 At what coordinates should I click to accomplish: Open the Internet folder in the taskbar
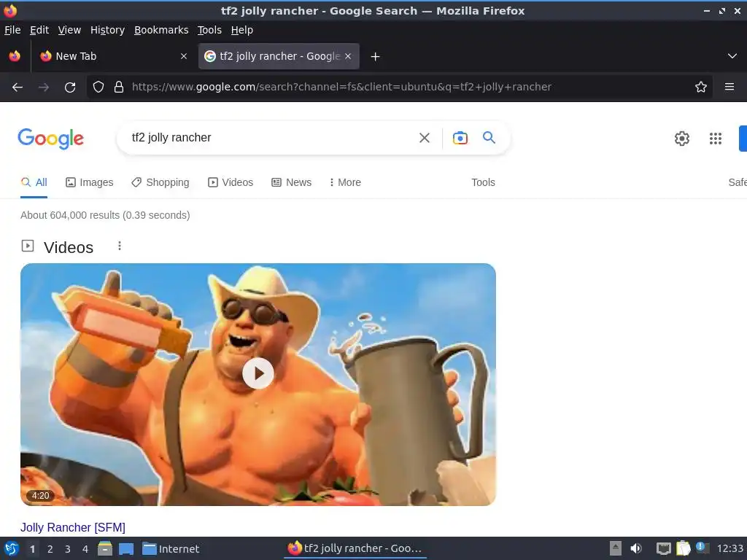click(x=171, y=549)
